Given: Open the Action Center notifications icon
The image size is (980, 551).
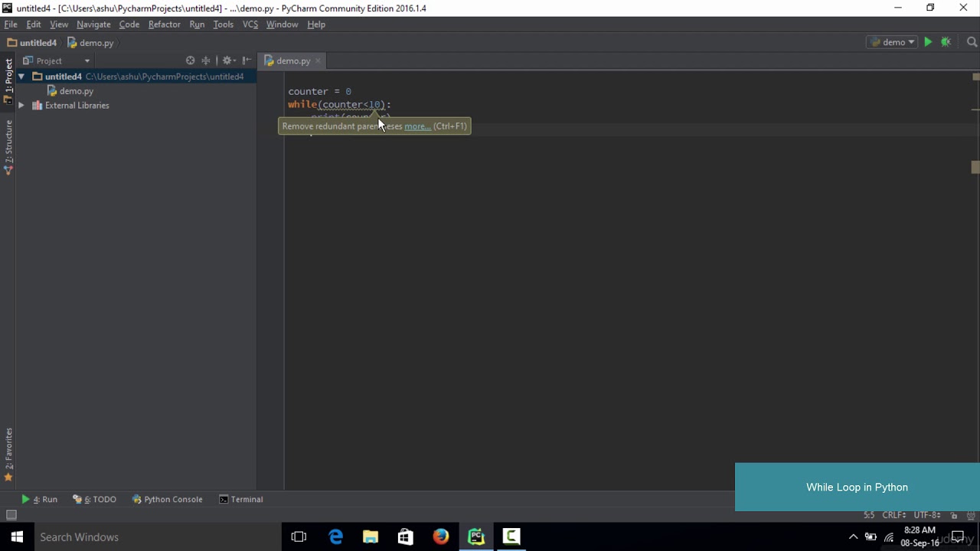Looking at the screenshot, I should pyautogui.click(x=957, y=537).
